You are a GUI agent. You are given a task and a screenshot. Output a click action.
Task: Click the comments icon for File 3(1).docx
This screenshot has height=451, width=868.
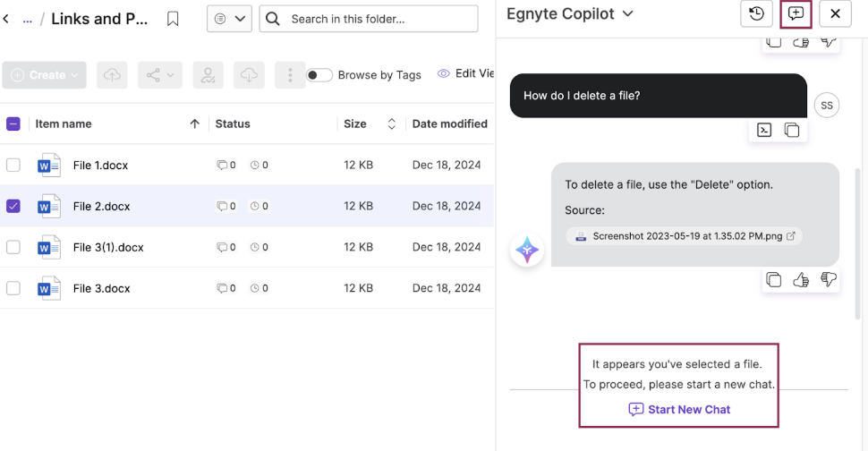[x=222, y=247]
